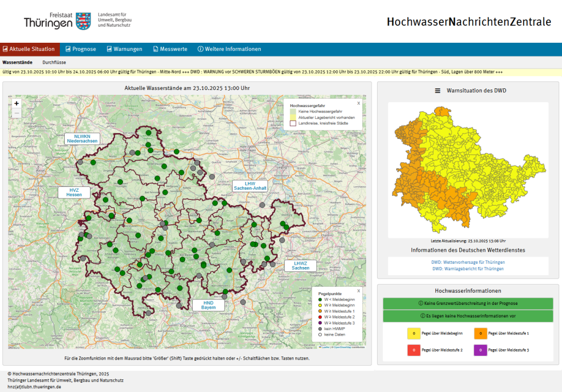Image resolution: width=562 pixels, height=392 pixels.
Task: Click the HND Bayern label on the map
Action: click(x=209, y=305)
